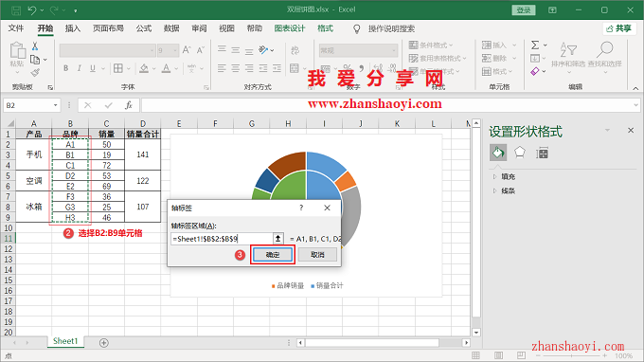The width and height of the screenshot is (644, 362).
Task: Open the number format dropdown
Action: 394,50
